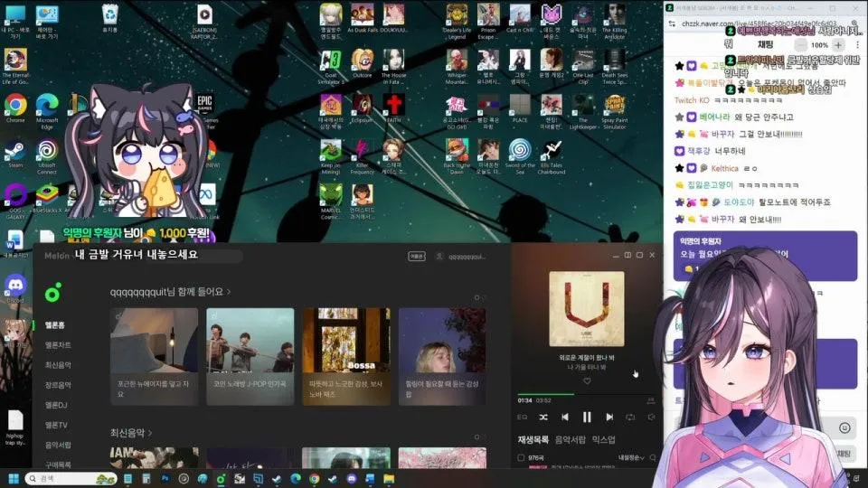
Task: Mute the Melon player volume
Action: tap(651, 417)
